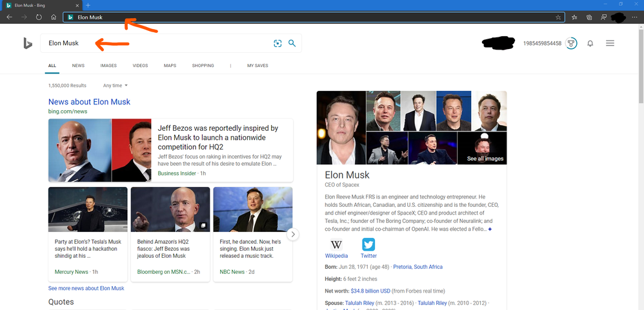Open Wikipedia text link under icon
The image size is (644, 310).
coord(336,256)
